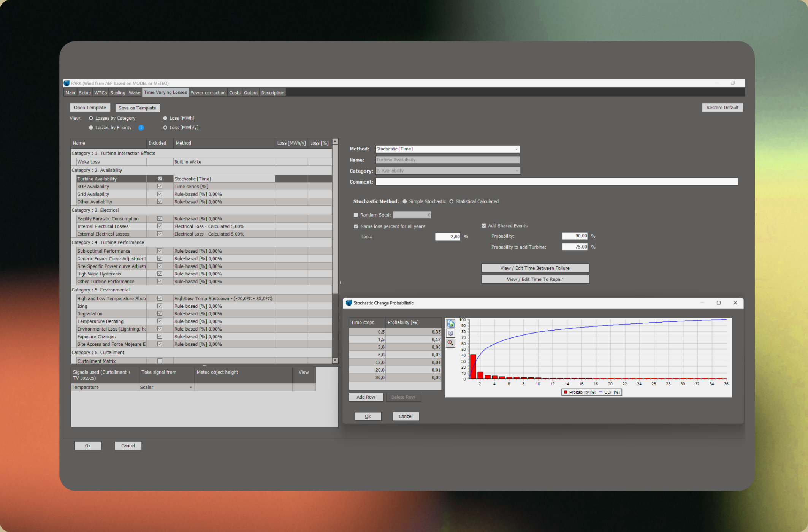Open the Method dropdown

(516, 149)
